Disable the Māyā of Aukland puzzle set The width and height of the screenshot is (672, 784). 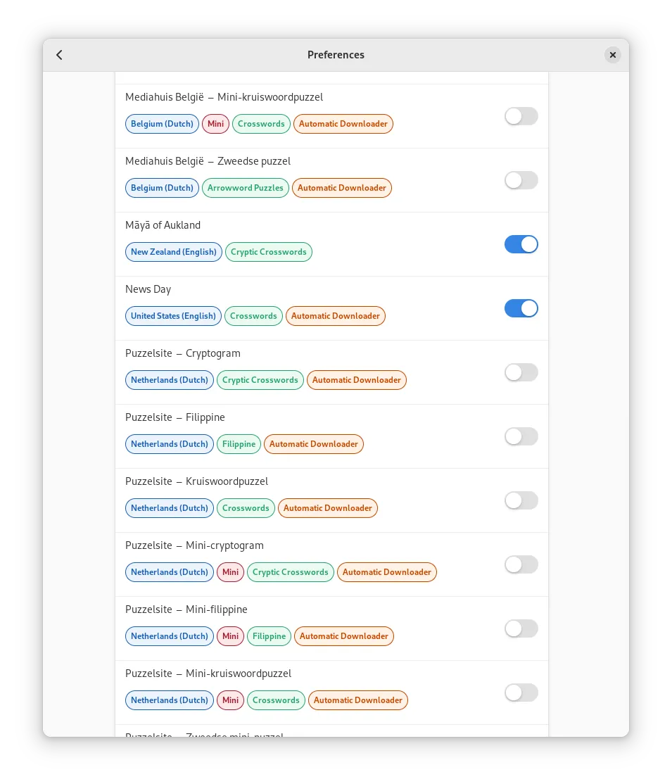point(521,244)
